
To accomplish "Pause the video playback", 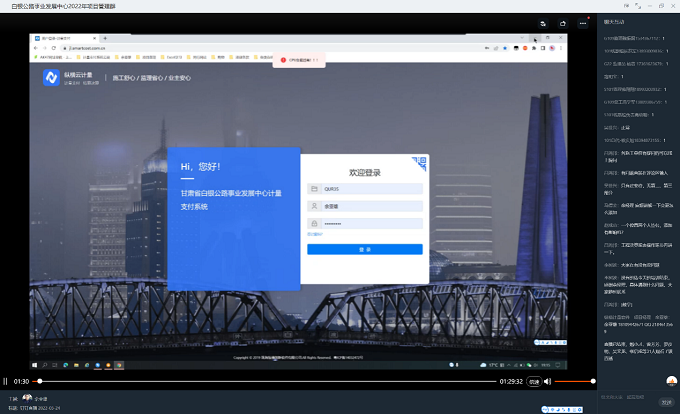I will [x=5, y=381].
